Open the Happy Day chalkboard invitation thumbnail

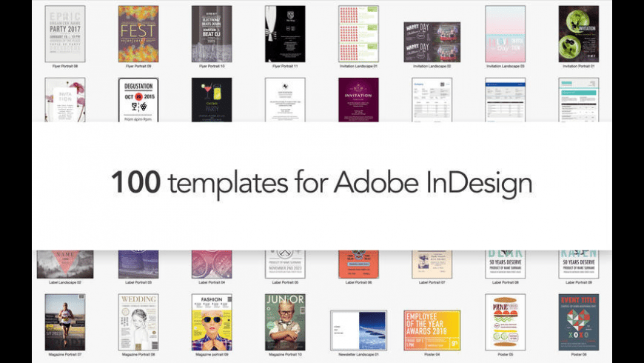(432, 42)
